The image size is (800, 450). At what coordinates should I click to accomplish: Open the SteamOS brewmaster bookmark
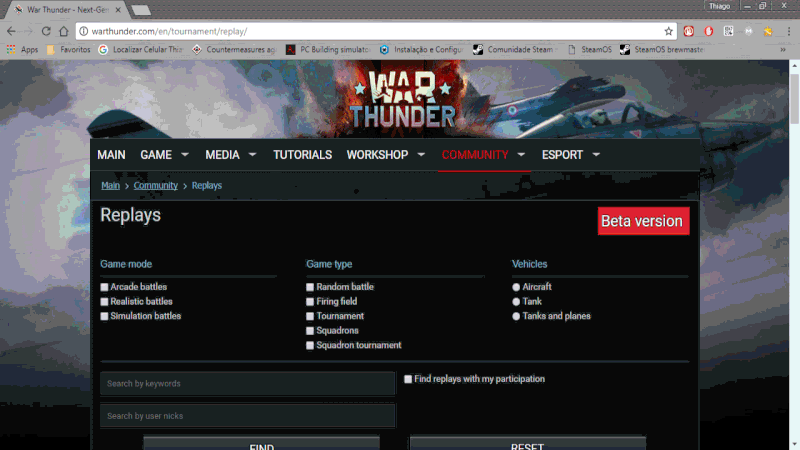(x=663, y=49)
